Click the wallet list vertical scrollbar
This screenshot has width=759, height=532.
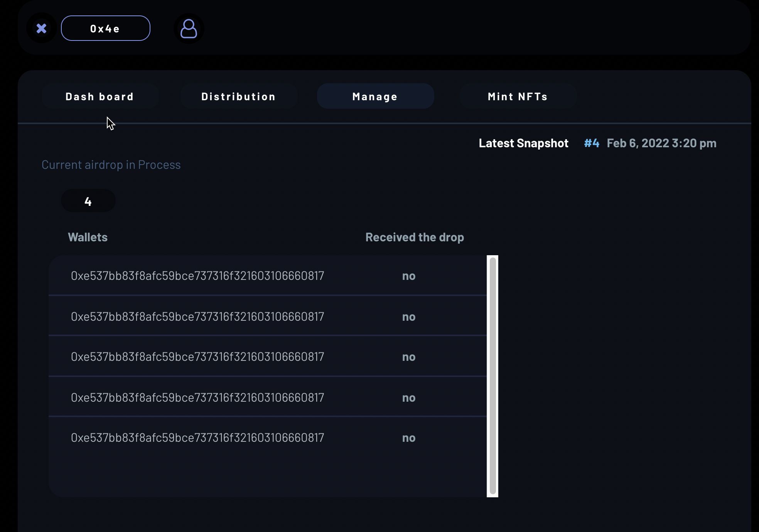[x=493, y=376]
